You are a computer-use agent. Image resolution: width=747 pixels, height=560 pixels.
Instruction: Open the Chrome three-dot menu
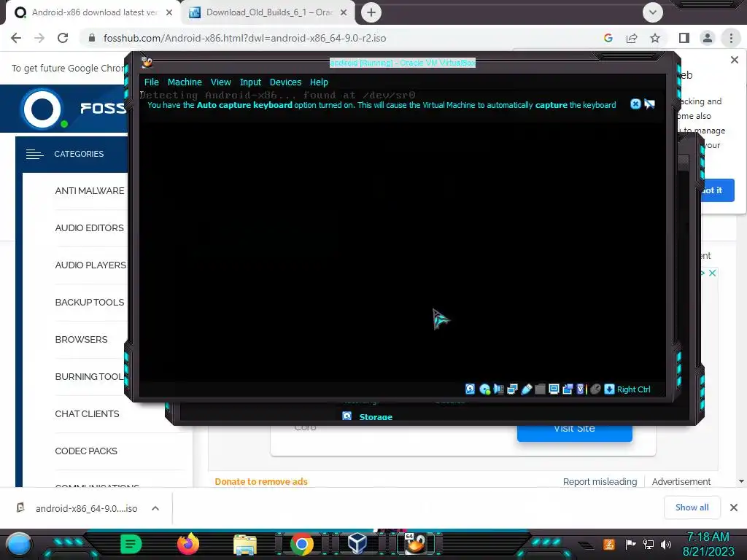tap(731, 38)
